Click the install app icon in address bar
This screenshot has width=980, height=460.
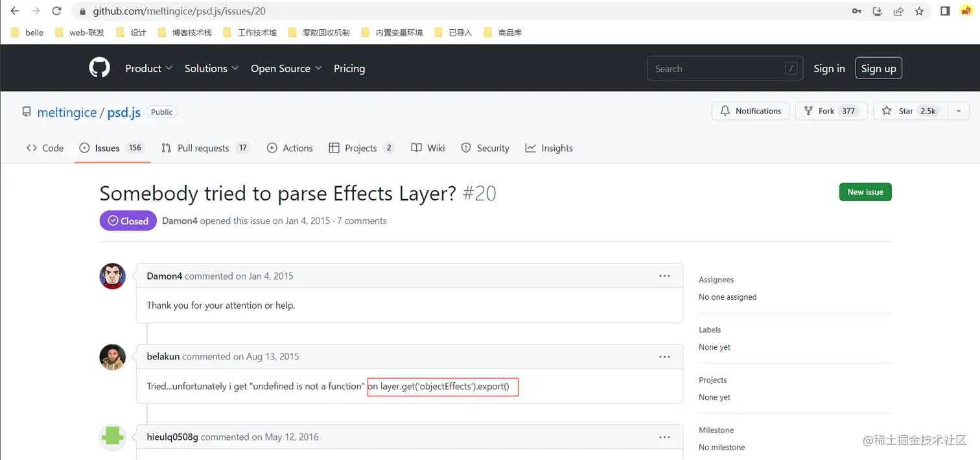click(877, 11)
